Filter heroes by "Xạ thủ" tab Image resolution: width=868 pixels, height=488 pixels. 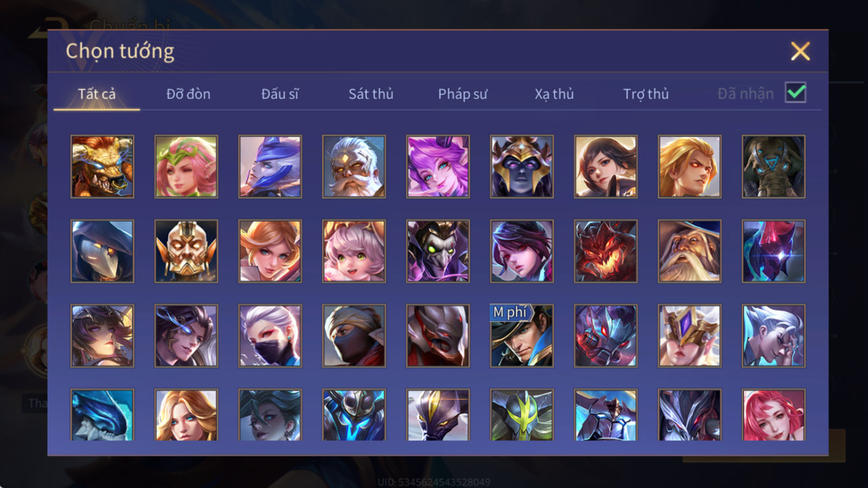pyautogui.click(x=554, y=94)
